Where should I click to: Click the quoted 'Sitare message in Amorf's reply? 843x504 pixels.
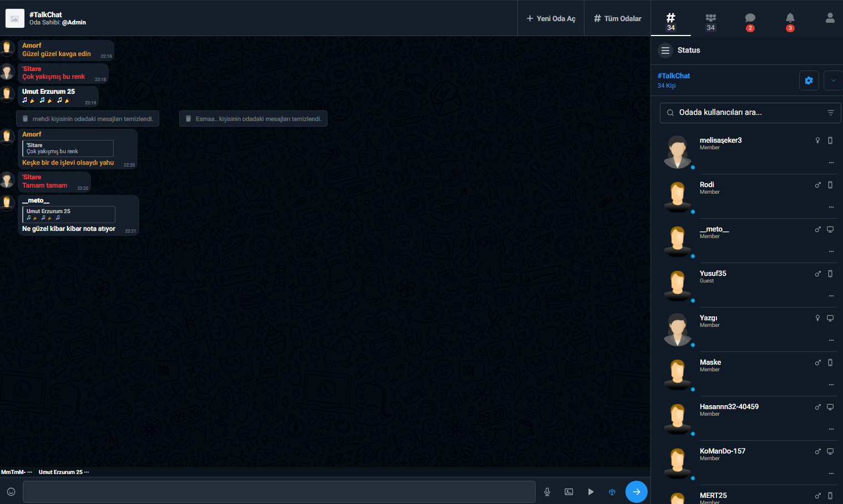click(x=68, y=148)
